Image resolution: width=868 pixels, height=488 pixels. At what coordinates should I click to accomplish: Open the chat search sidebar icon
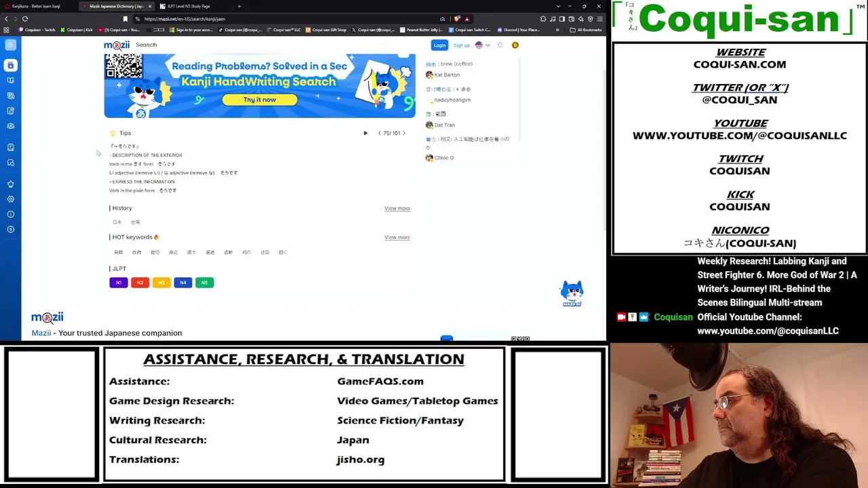point(10,163)
